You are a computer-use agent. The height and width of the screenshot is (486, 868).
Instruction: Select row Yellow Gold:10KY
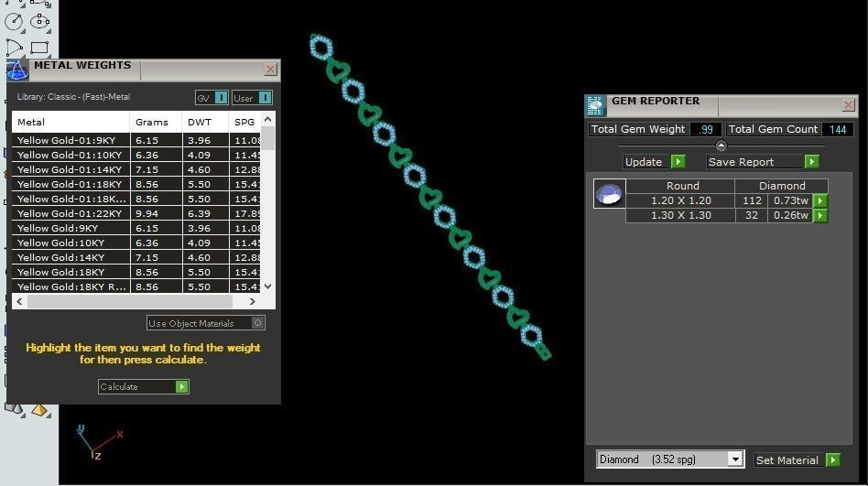(136, 243)
